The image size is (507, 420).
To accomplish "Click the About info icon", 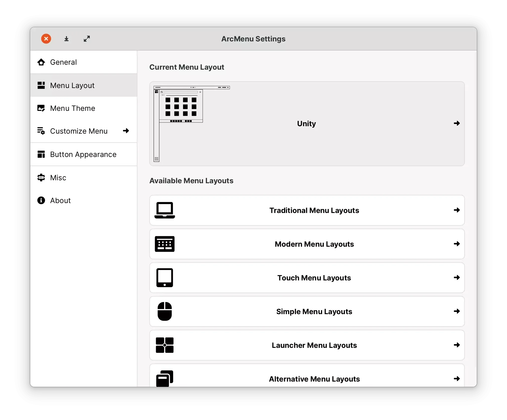I will point(41,200).
